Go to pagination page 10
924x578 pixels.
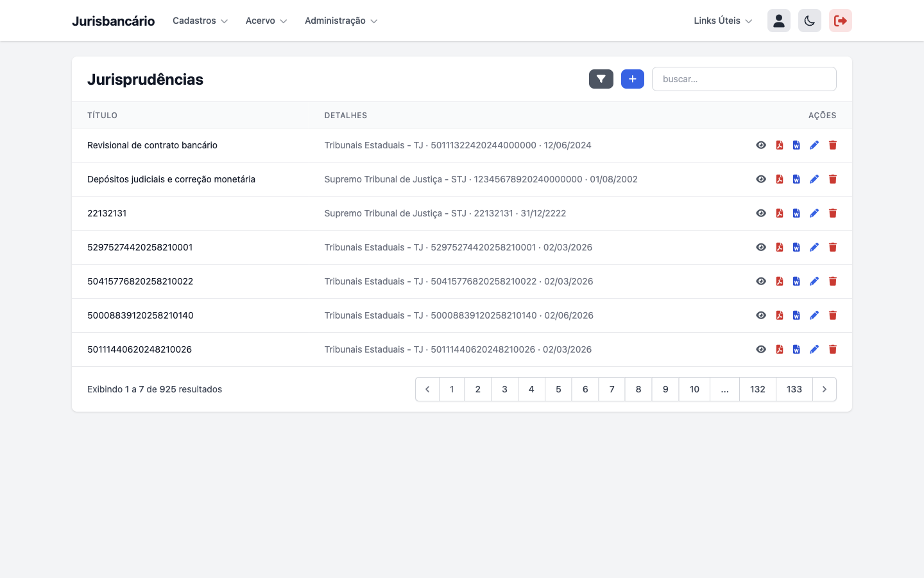pyautogui.click(x=694, y=389)
